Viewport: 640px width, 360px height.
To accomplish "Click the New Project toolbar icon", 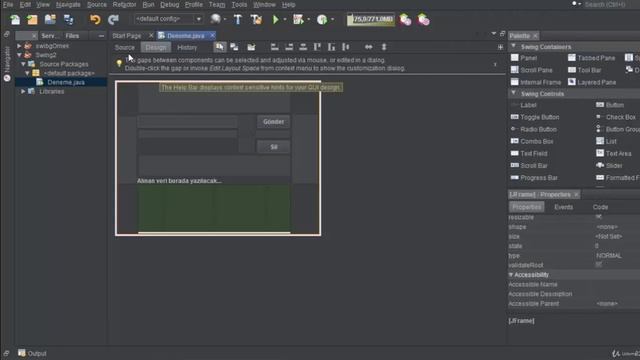I will (x=32, y=20).
